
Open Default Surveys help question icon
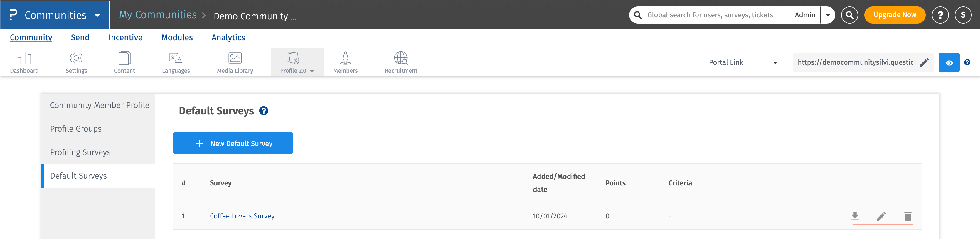264,111
